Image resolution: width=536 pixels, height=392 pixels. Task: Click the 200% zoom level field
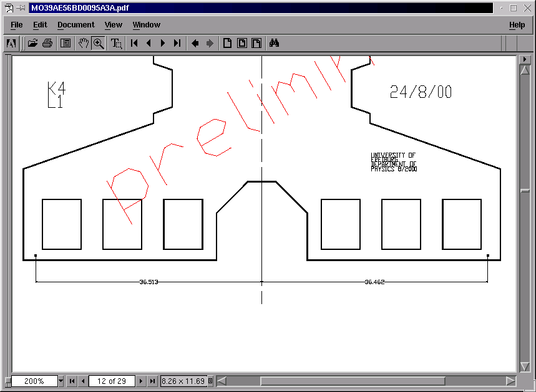point(34,381)
